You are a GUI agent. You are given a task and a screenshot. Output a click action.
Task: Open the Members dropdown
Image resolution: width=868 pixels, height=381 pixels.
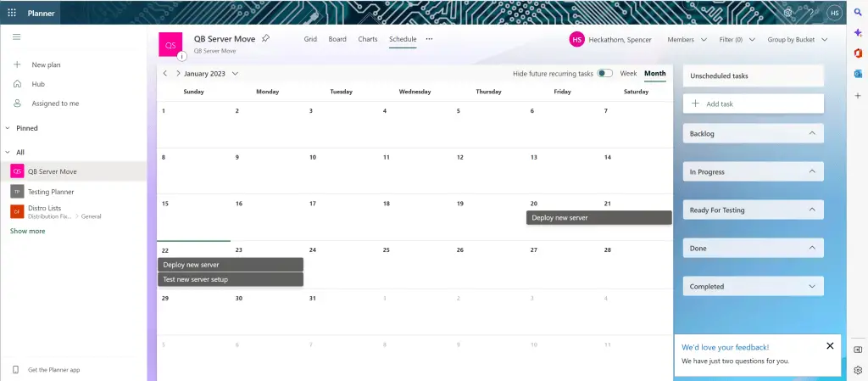(x=687, y=39)
